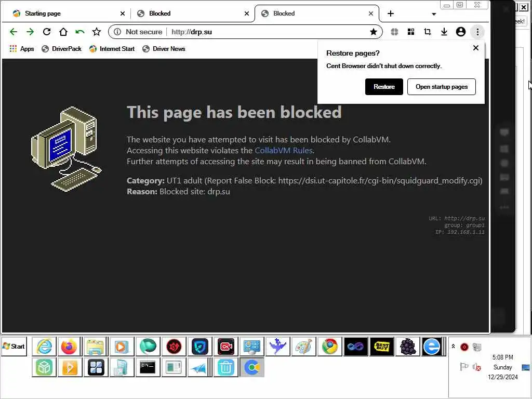The width and height of the screenshot is (532, 399).
Task: Expand hidden system tray icons chevron
Action: pyautogui.click(x=453, y=347)
